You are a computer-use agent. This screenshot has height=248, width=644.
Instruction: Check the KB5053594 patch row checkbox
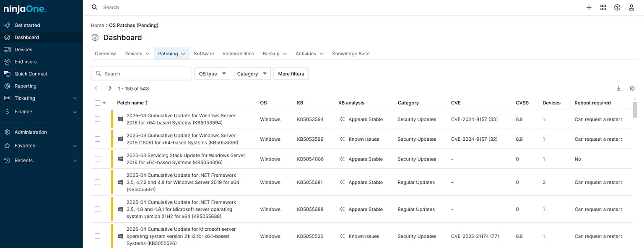[x=97, y=119]
